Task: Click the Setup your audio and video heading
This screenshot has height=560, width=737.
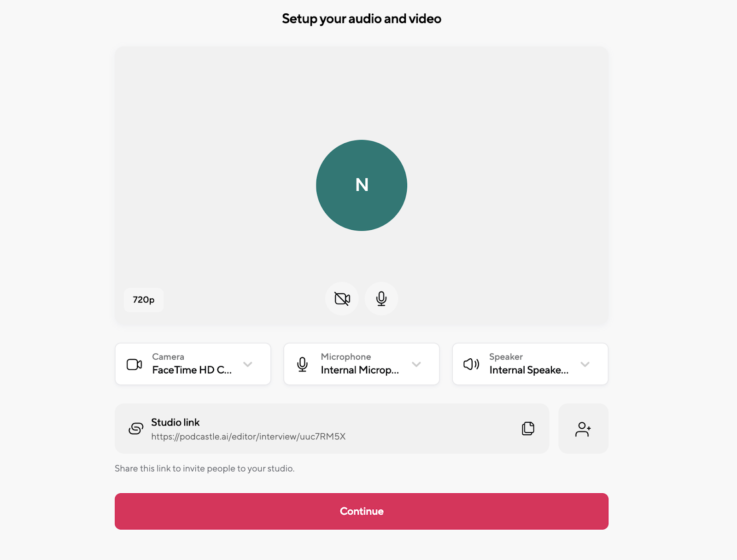Action: pyautogui.click(x=362, y=19)
